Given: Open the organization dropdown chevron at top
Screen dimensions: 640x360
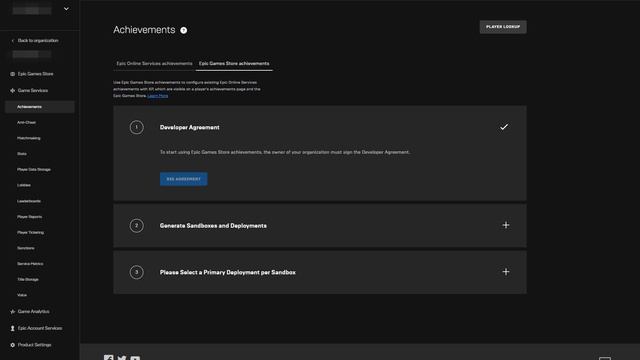Looking at the screenshot, I should (x=66, y=9).
